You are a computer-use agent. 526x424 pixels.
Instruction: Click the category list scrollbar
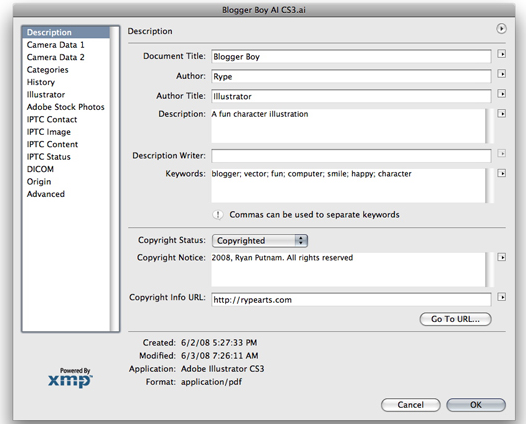pyautogui.click(x=114, y=179)
